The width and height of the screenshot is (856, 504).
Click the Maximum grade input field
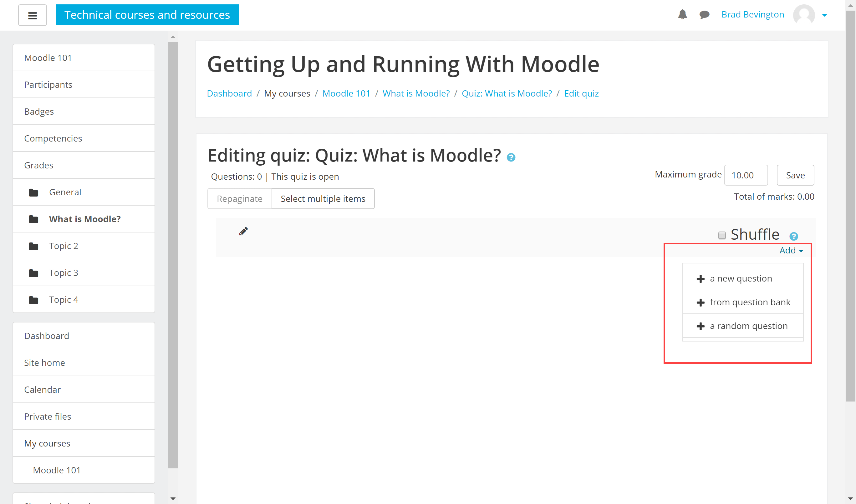(x=746, y=175)
